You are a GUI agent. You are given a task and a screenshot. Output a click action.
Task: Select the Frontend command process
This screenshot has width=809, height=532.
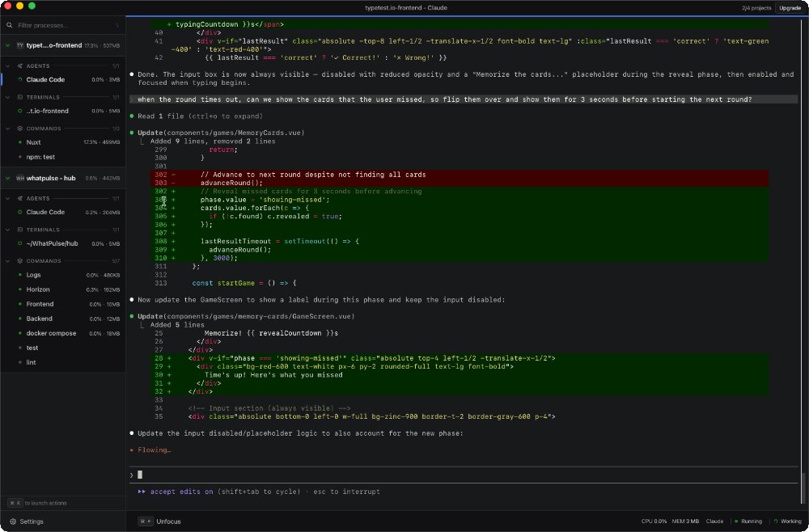click(63, 304)
